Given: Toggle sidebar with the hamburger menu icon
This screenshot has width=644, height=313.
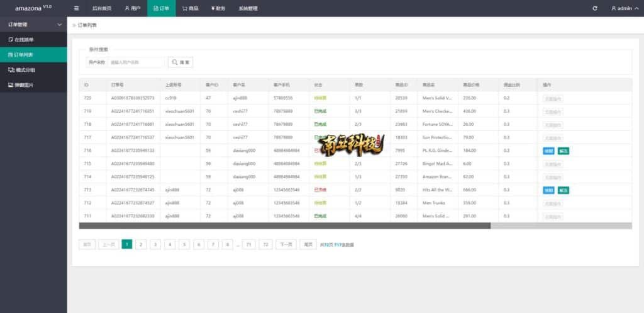Looking at the screenshot, I should click(77, 8).
